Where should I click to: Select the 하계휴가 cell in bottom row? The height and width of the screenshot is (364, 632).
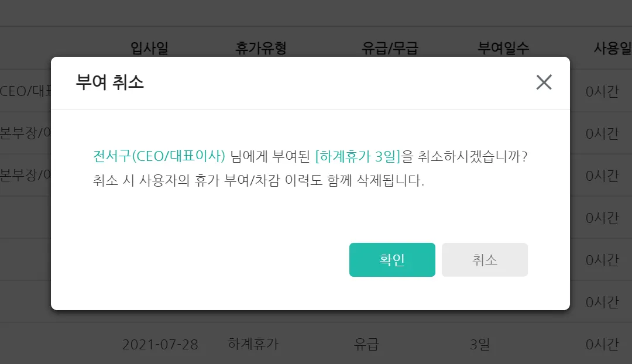click(253, 344)
